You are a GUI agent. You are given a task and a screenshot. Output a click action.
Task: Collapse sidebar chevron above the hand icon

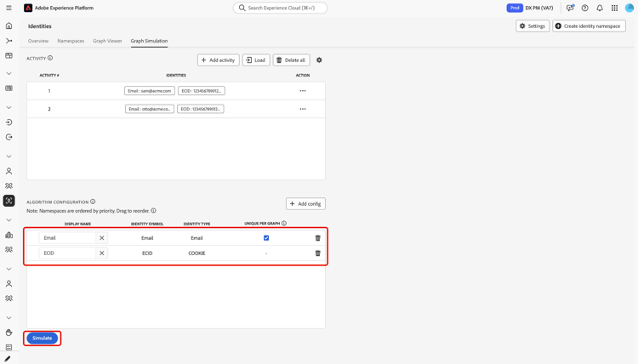[x=9, y=318]
